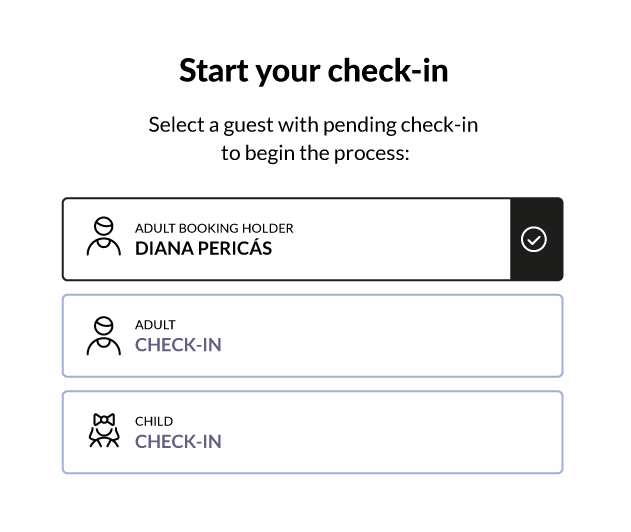This screenshot has width=631, height=532.
Task: Click 'to begin the process' text line
Action: click(315, 153)
